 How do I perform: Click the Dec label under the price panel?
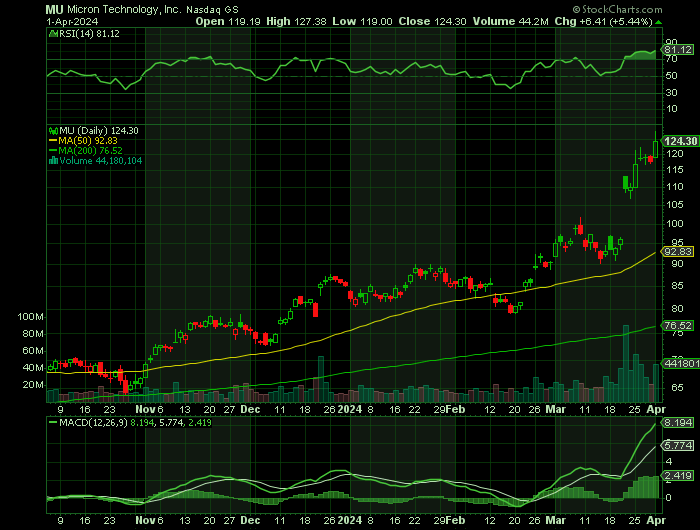click(x=250, y=409)
